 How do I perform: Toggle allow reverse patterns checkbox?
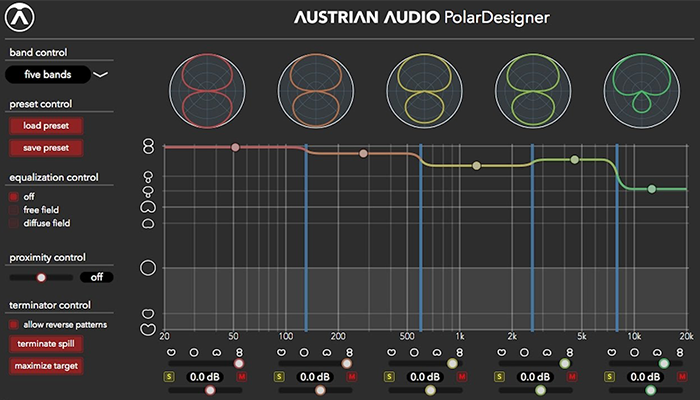(14, 324)
